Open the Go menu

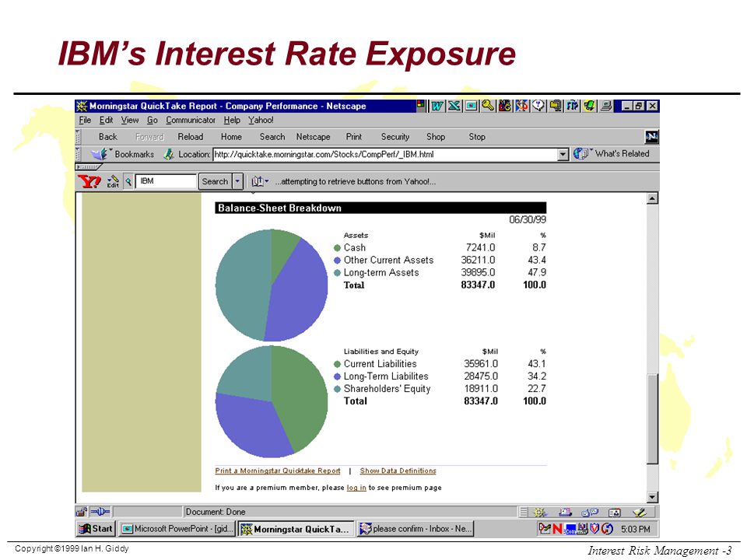(152, 120)
